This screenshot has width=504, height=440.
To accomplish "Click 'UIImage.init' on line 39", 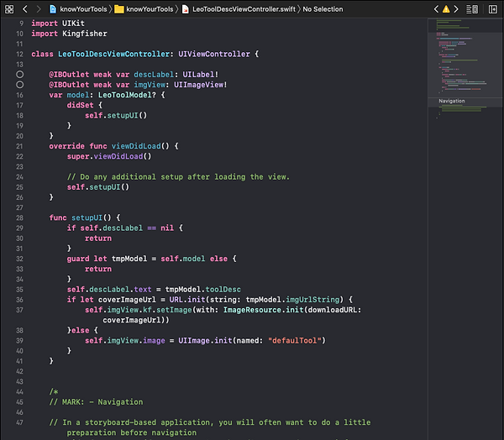I will (205, 341).
